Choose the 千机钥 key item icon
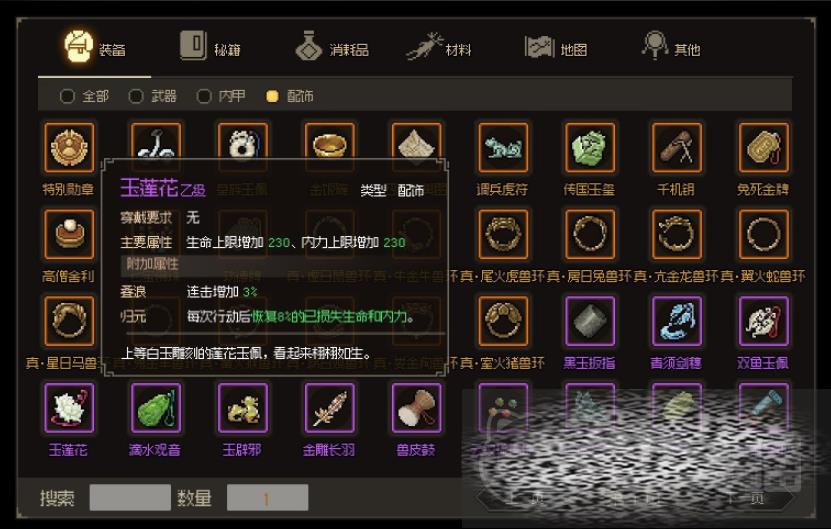 677,147
